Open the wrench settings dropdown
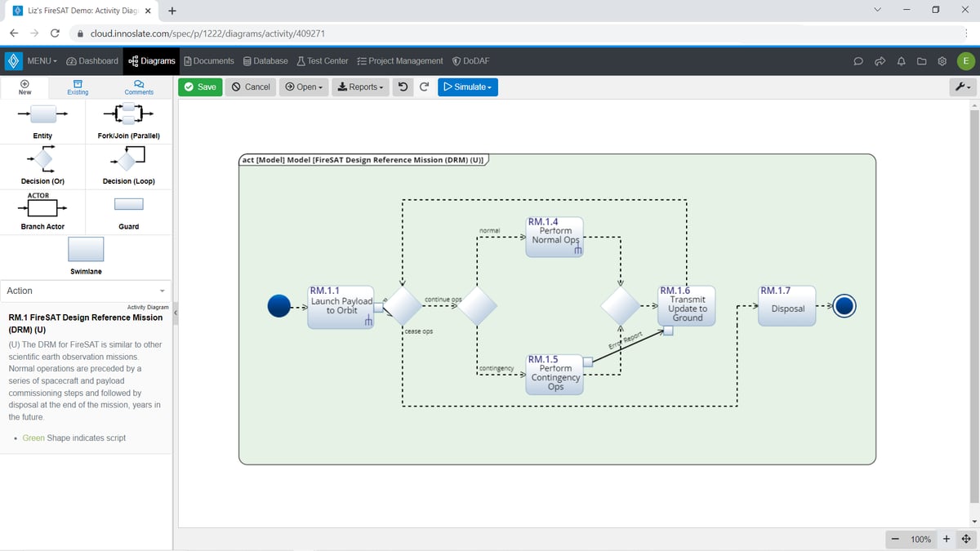Screen dimensions: 980x551 pos(963,87)
